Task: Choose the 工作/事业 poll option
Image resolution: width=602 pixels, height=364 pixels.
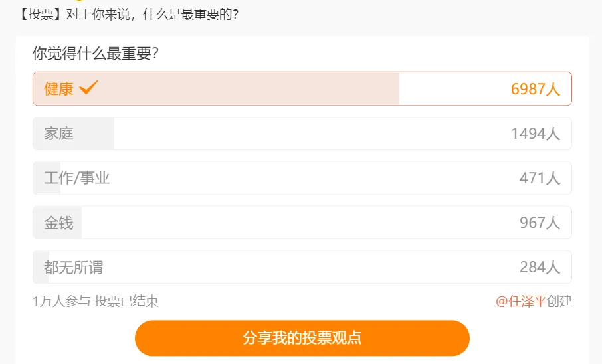Action: coord(302,178)
